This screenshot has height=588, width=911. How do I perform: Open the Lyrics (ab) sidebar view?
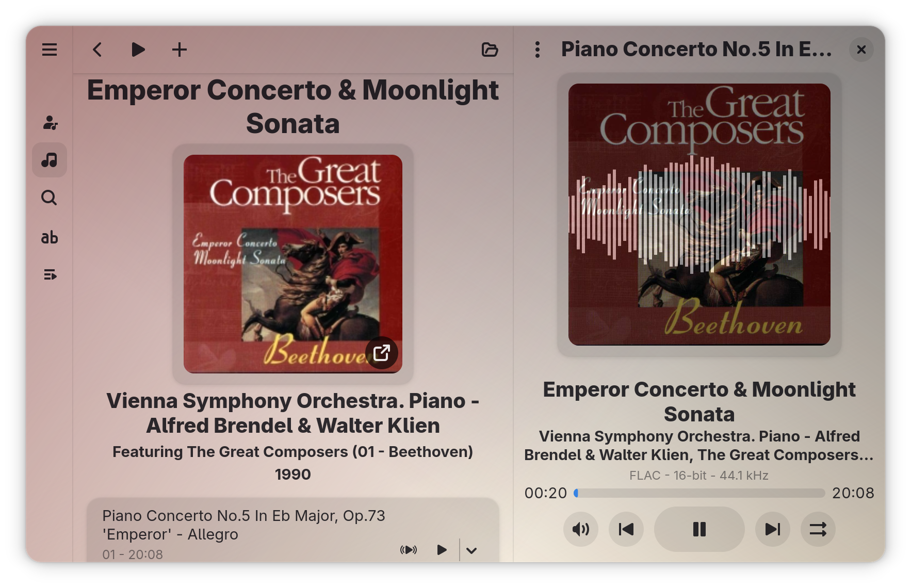tap(49, 237)
